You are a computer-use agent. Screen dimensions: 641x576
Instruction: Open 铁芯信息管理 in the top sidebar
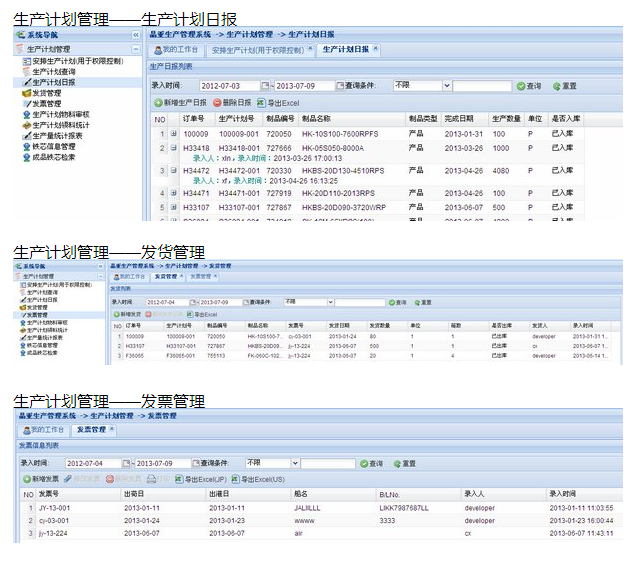click(49, 146)
